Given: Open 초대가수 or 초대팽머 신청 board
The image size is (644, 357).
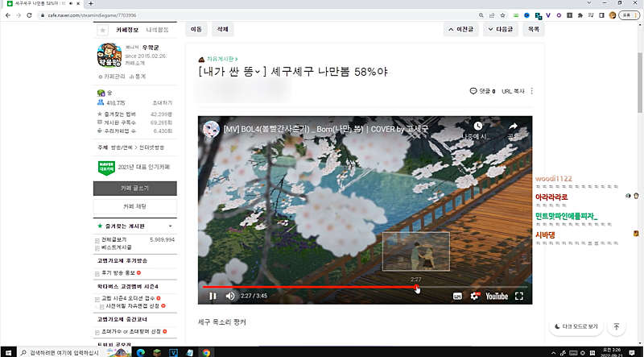Looking at the screenshot, I should click(x=131, y=331).
